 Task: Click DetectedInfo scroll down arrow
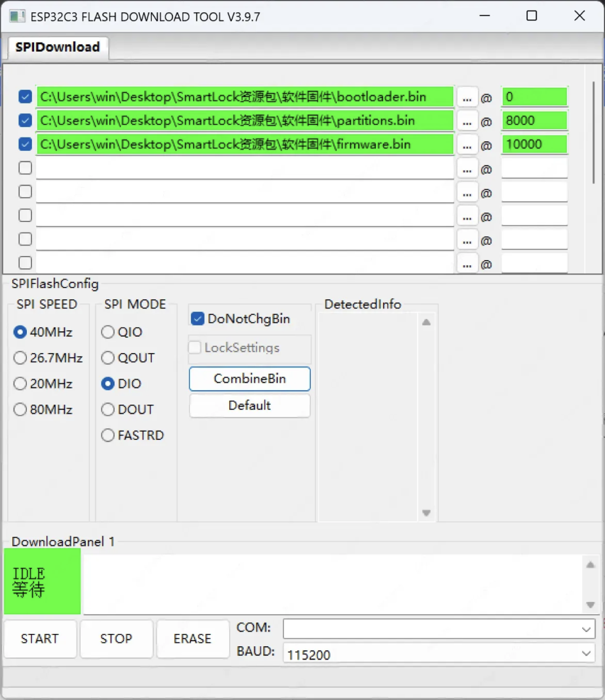(426, 513)
